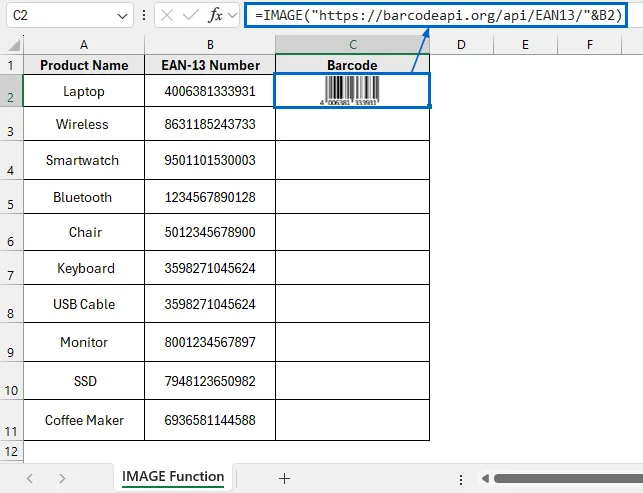Viewport: 643px width, 493px height.
Task: Click the 3598271045624 cell in Keyboard row
Action: (210, 268)
